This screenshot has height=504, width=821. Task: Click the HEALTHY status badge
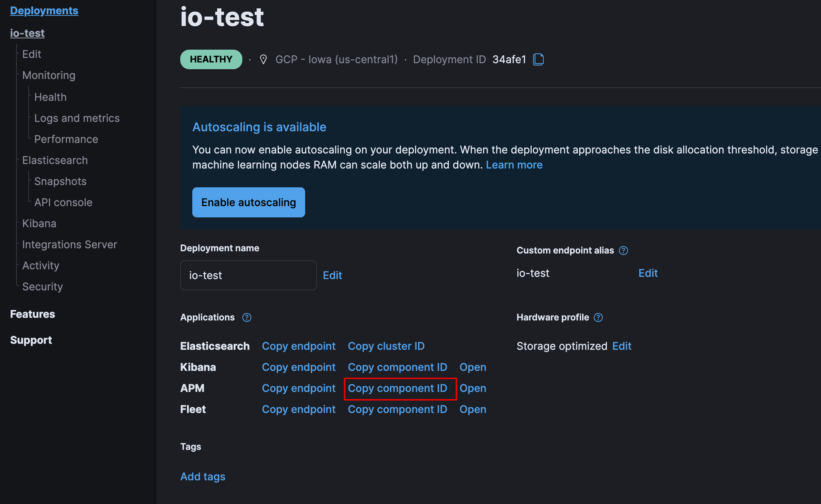click(211, 59)
